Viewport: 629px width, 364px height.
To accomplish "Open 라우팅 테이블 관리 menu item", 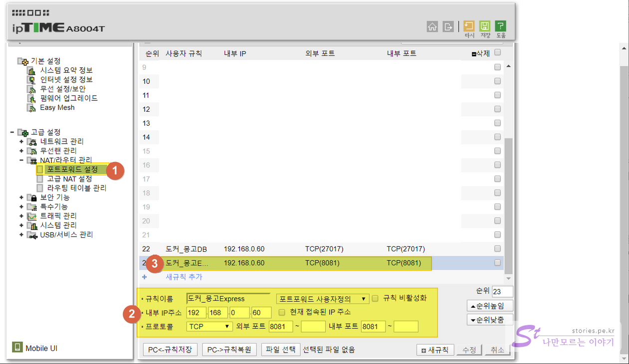I will pyautogui.click(x=76, y=188).
